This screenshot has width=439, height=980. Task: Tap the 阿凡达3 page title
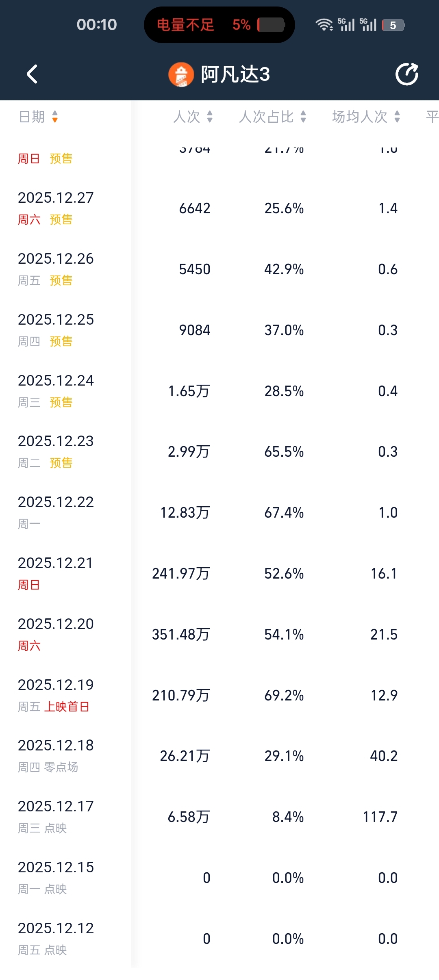point(235,75)
